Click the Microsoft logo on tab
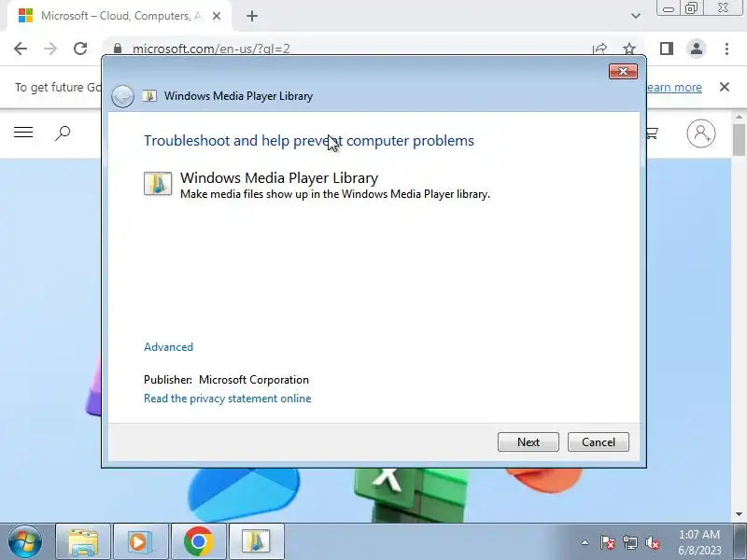Screen dimensions: 747x560 coord(25,16)
